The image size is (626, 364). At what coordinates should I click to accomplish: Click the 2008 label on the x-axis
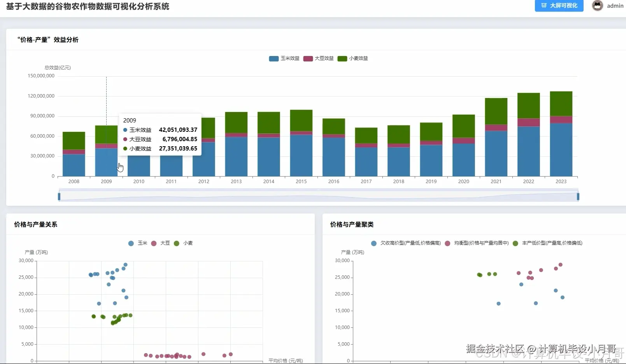pos(74,182)
